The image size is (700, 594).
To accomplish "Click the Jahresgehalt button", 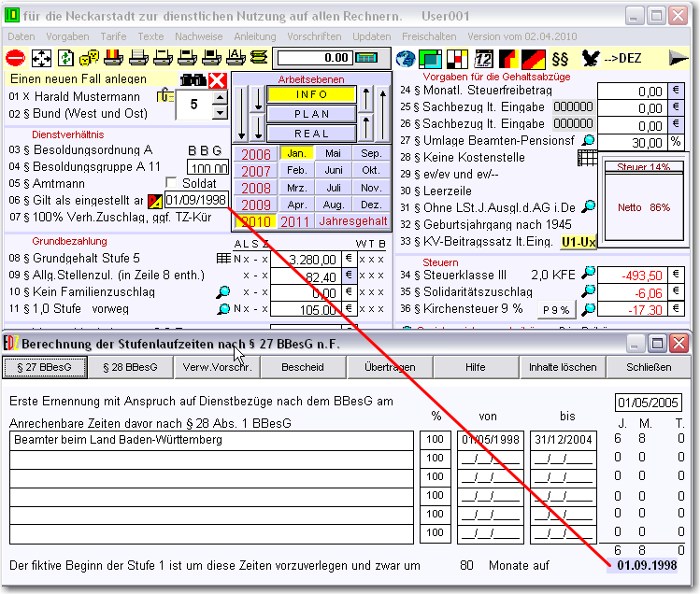I will 352,221.
